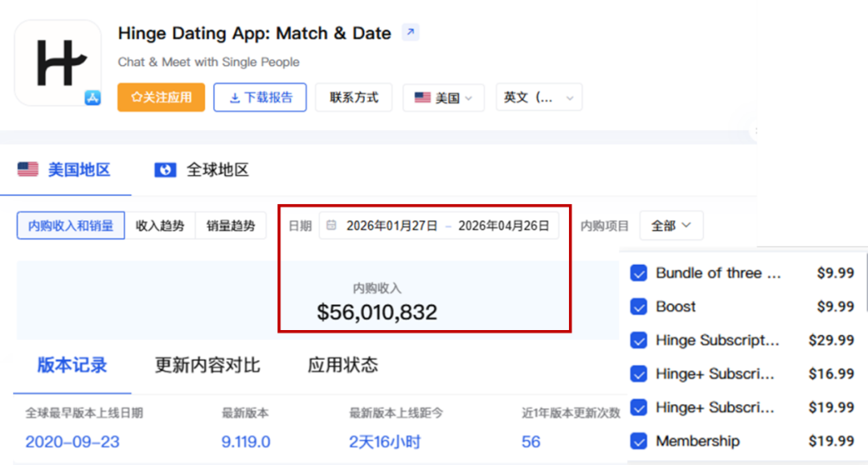Click the Bundle of three price $9.99

click(x=835, y=272)
